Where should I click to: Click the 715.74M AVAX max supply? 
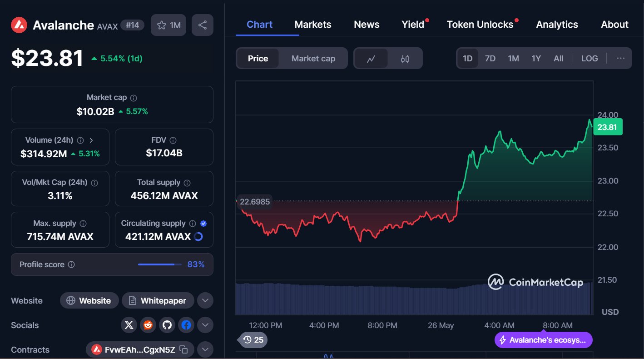click(x=60, y=236)
